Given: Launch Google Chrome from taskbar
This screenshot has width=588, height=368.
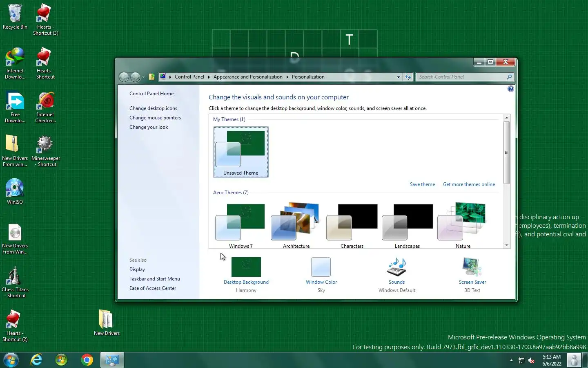Looking at the screenshot, I should pos(87,360).
